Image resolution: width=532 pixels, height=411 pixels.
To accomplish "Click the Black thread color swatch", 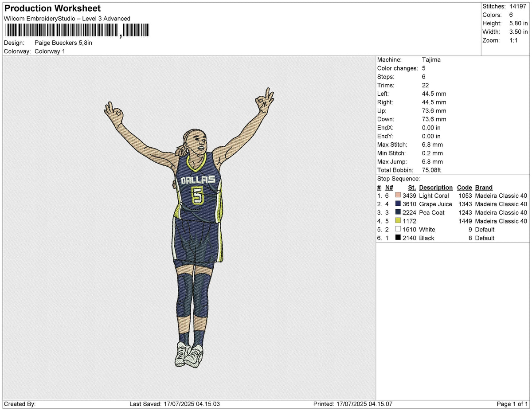I will [398, 238].
